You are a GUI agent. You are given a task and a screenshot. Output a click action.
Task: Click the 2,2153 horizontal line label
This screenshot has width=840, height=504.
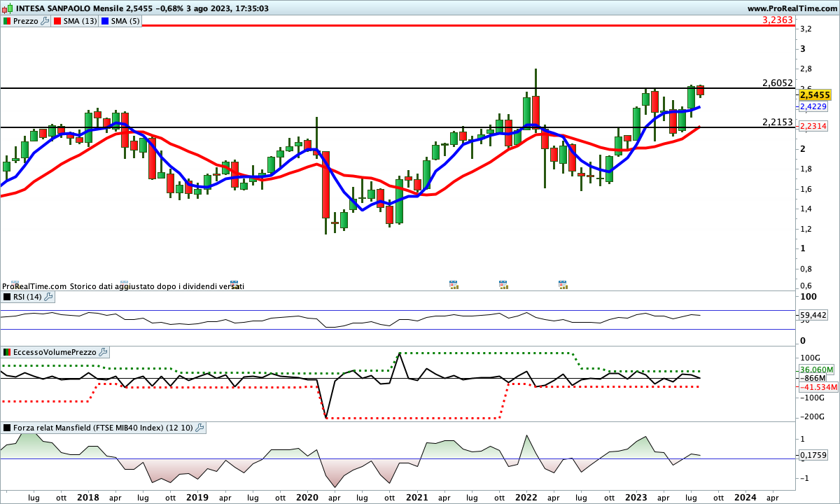pos(777,122)
